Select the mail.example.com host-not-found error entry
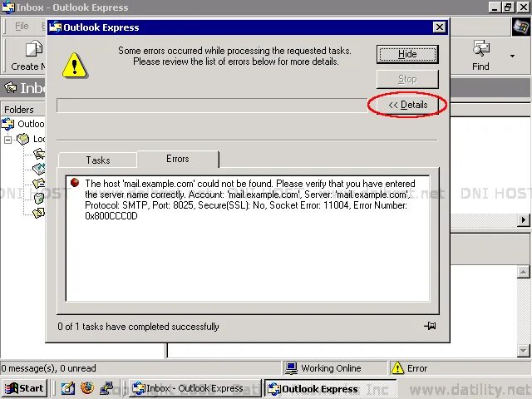The height and width of the screenshot is (399, 532). coord(248,199)
